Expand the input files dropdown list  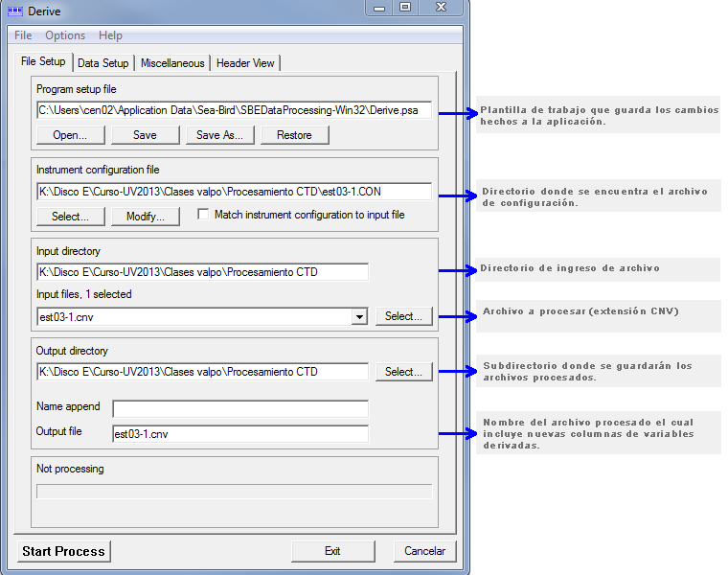(359, 316)
